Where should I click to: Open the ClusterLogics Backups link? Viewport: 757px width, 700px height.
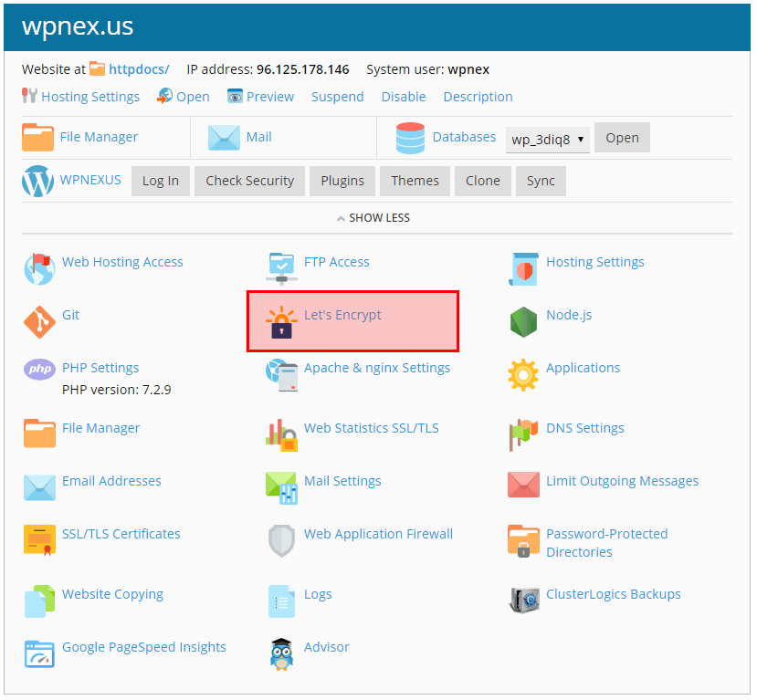click(x=614, y=595)
